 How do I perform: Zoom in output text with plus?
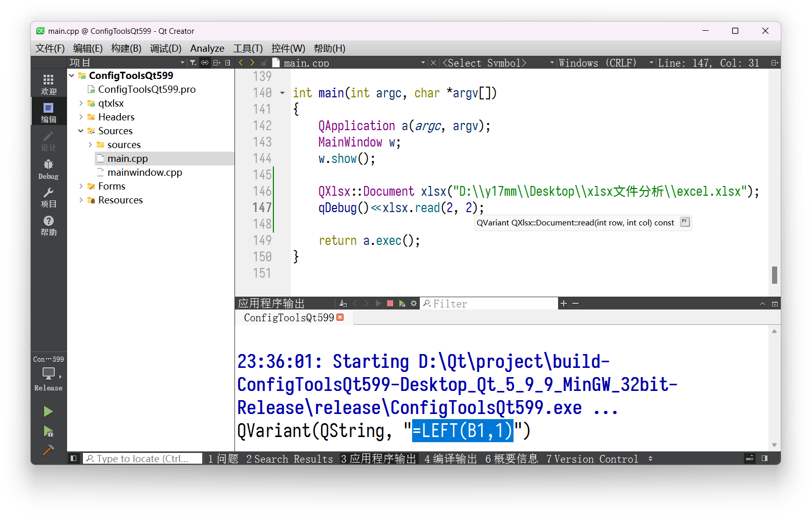564,303
